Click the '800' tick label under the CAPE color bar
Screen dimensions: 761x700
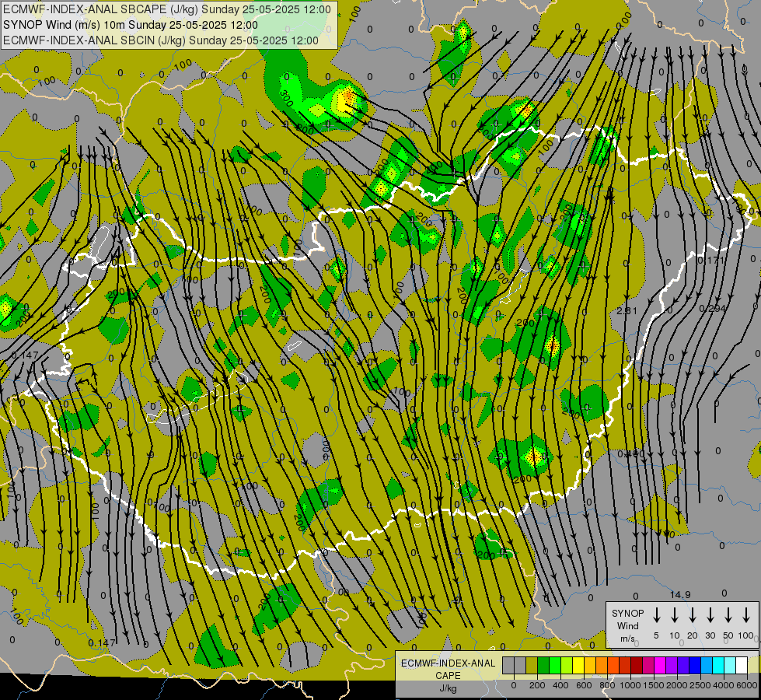point(607,685)
